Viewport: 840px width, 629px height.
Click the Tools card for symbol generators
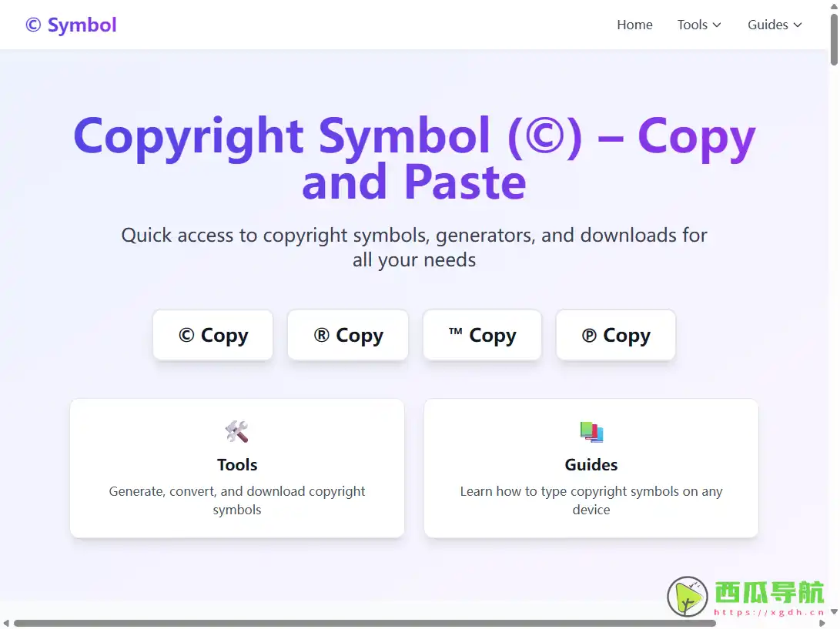pos(236,468)
